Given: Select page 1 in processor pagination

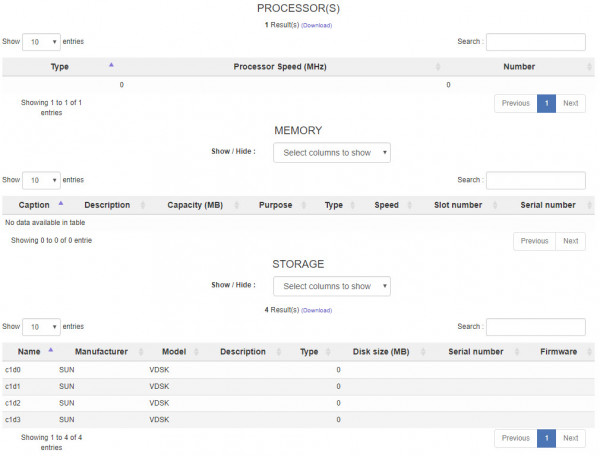Looking at the screenshot, I should [546, 103].
